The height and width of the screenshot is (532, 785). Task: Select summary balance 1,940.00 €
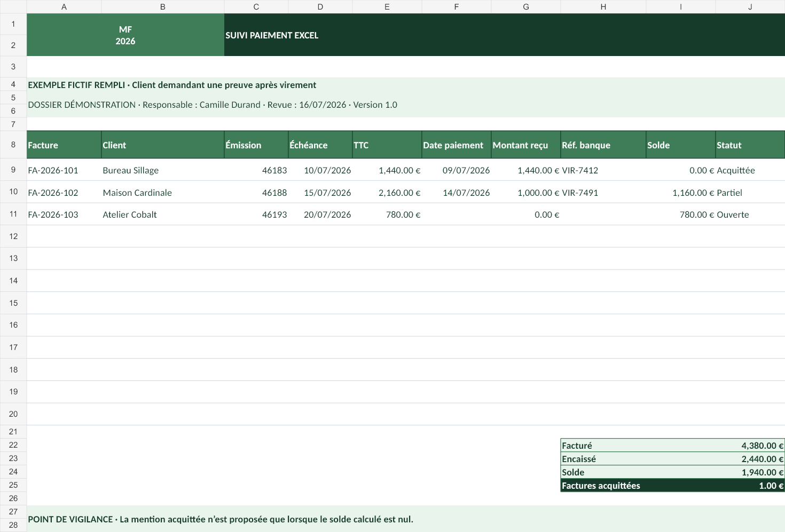coord(763,472)
